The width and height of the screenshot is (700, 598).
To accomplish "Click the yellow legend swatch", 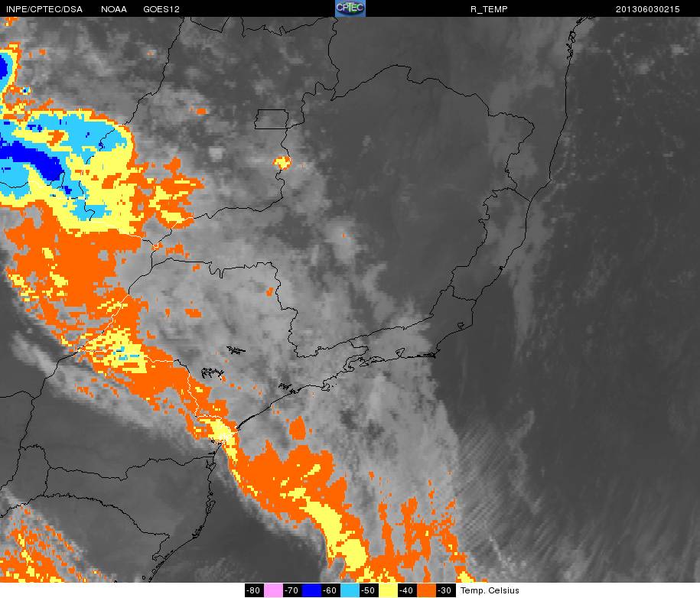I will 388,590.
